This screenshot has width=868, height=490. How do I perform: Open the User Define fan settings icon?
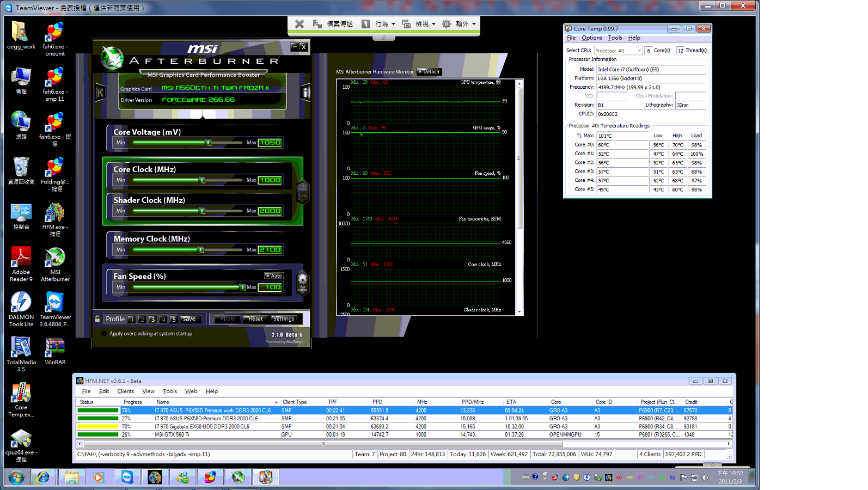coord(302,283)
